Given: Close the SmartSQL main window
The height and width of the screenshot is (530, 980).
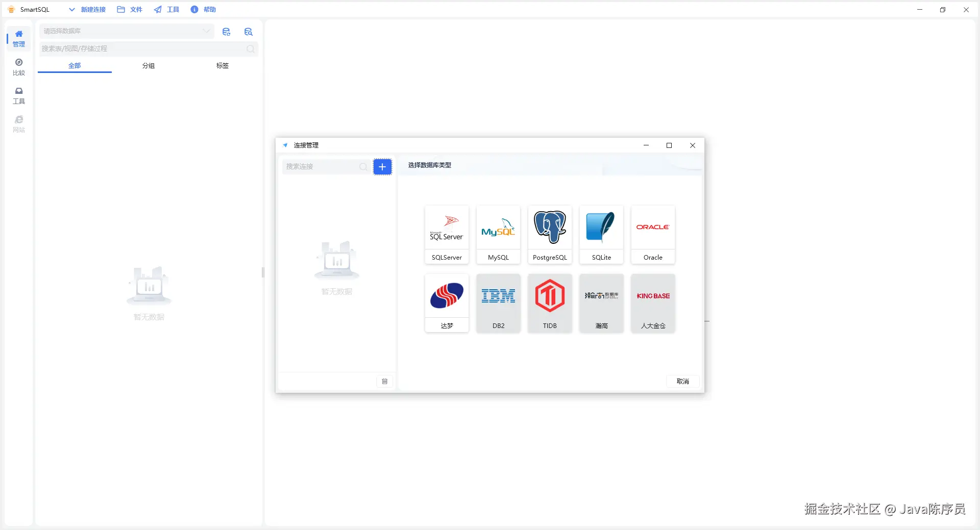Looking at the screenshot, I should (x=966, y=10).
